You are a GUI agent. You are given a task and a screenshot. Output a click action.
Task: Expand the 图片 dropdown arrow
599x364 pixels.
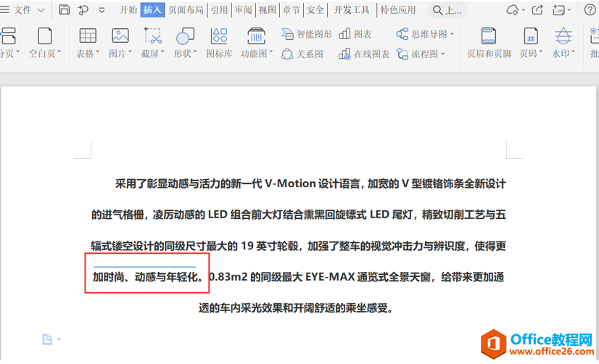coord(130,51)
